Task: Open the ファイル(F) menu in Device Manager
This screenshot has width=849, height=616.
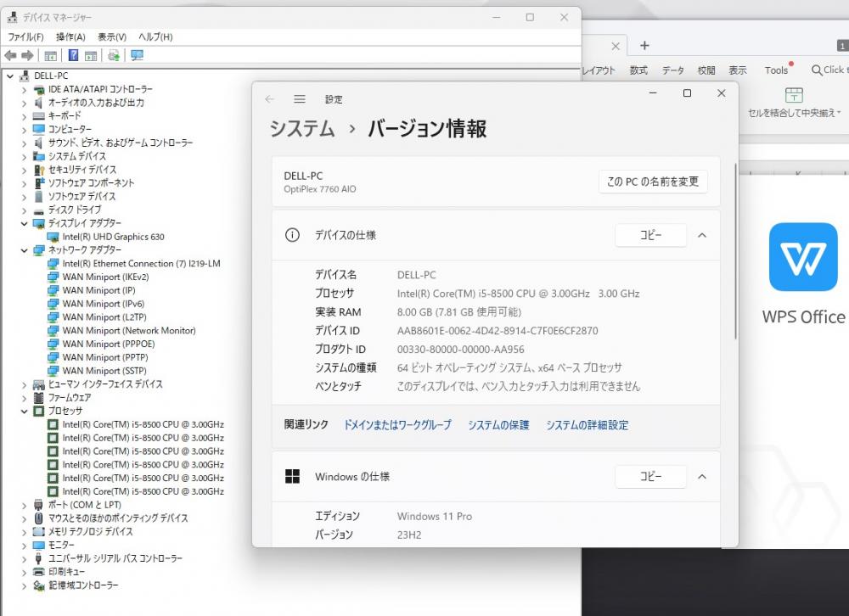Action: pyautogui.click(x=25, y=36)
